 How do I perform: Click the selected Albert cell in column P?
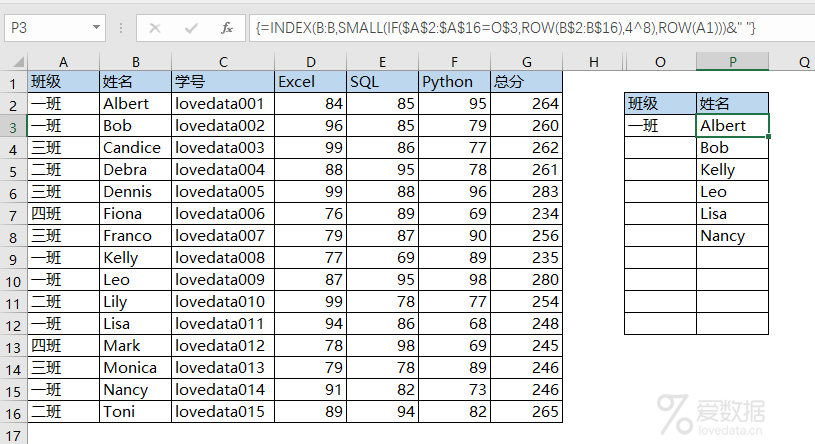732,126
